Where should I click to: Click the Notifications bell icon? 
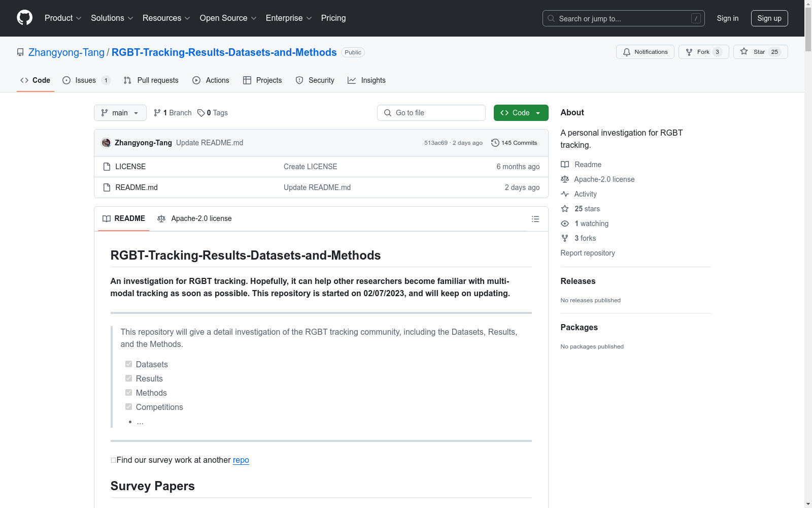tap(627, 52)
